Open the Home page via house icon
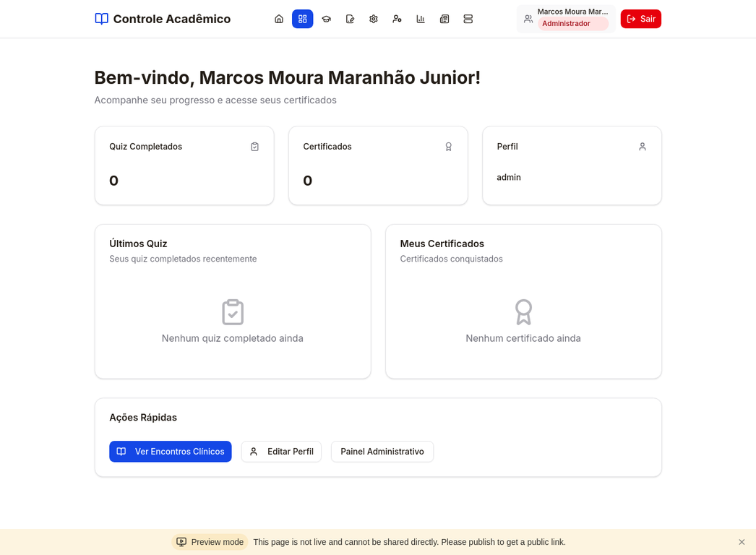 click(x=279, y=19)
